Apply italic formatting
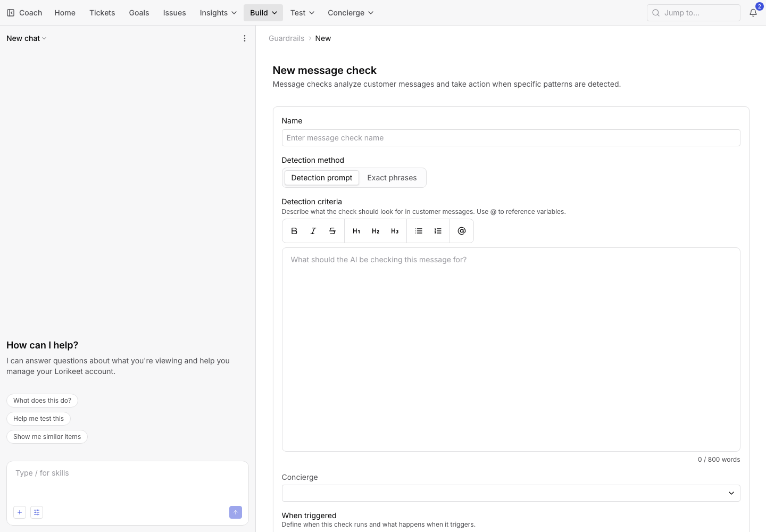 tap(313, 231)
